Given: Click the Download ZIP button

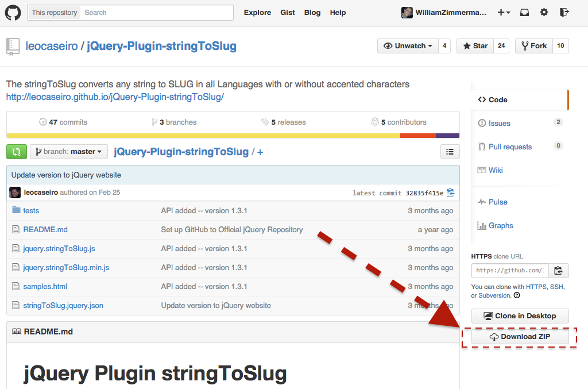Looking at the screenshot, I should tap(520, 337).
